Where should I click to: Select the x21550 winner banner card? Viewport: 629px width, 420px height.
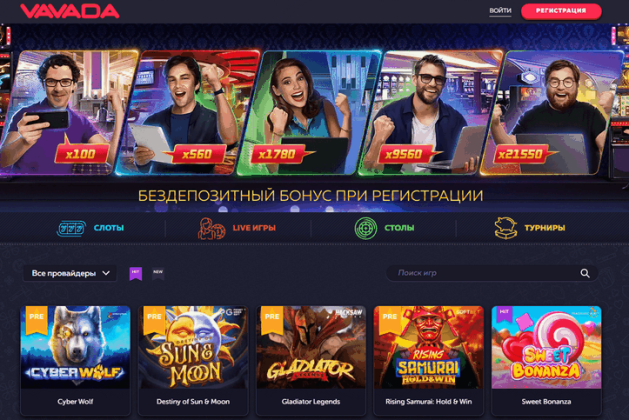pos(552,113)
